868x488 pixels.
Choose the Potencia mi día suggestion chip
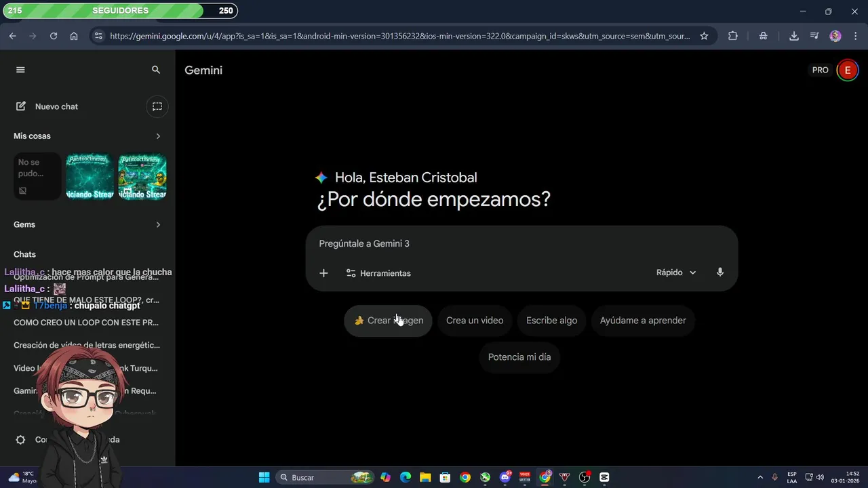(x=519, y=357)
